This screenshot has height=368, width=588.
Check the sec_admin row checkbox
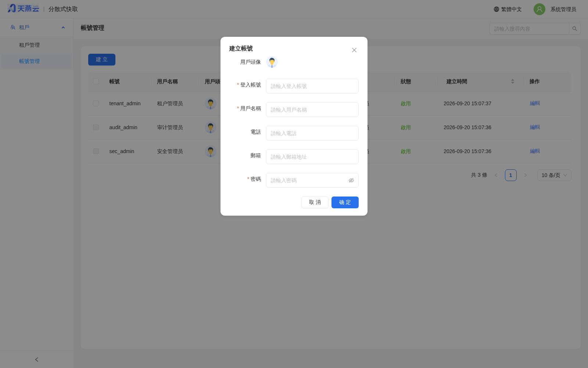pyautogui.click(x=96, y=151)
